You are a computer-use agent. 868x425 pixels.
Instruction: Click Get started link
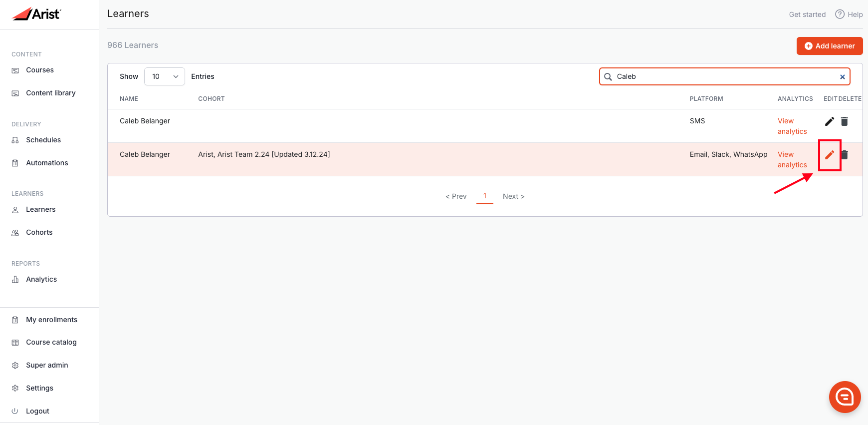click(x=807, y=14)
